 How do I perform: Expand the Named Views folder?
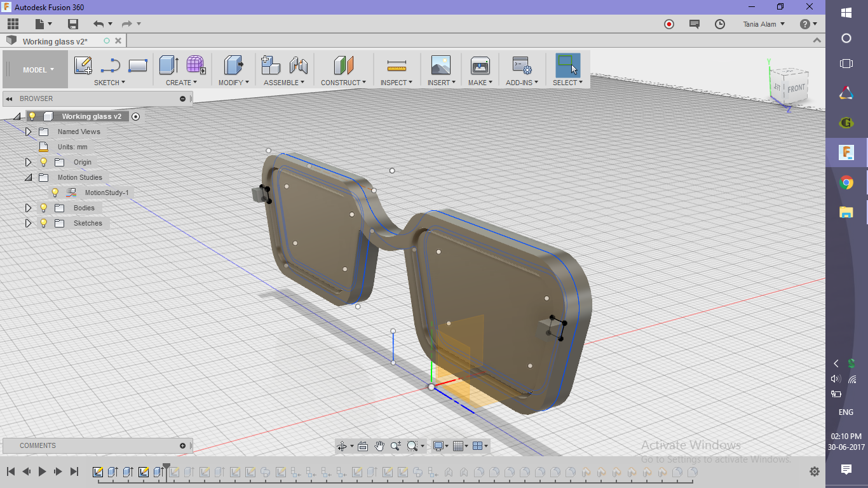pos(28,132)
